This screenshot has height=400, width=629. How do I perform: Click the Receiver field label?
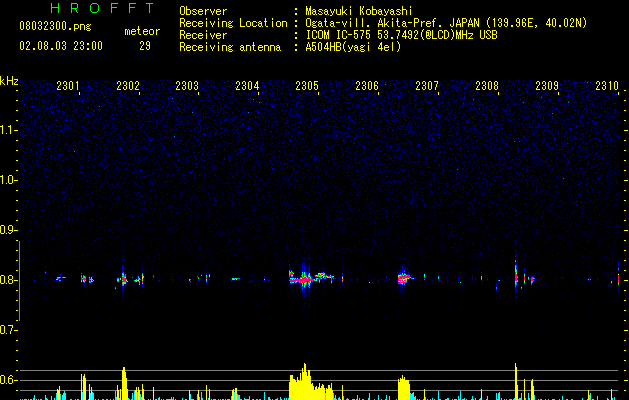tap(203, 35)
